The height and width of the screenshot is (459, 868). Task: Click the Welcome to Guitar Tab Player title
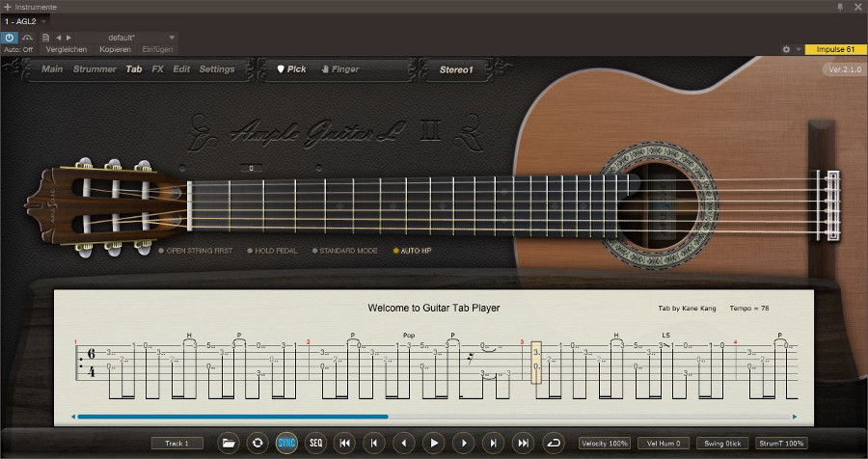(x=434, y=308)
